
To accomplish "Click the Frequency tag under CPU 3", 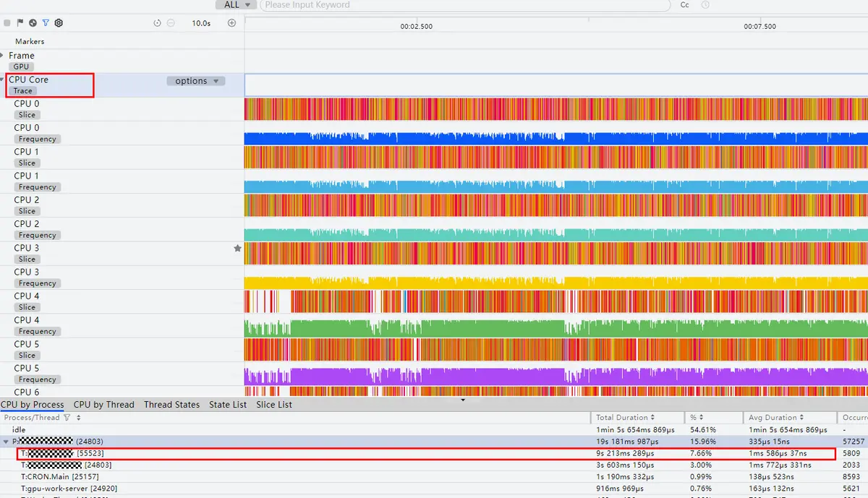I will coord(38,283).
